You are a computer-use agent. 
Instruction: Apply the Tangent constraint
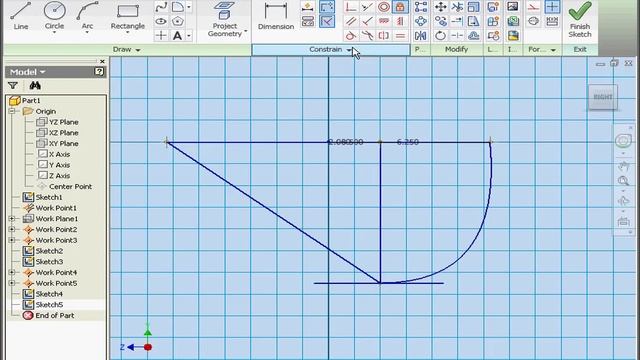point(351,36)
